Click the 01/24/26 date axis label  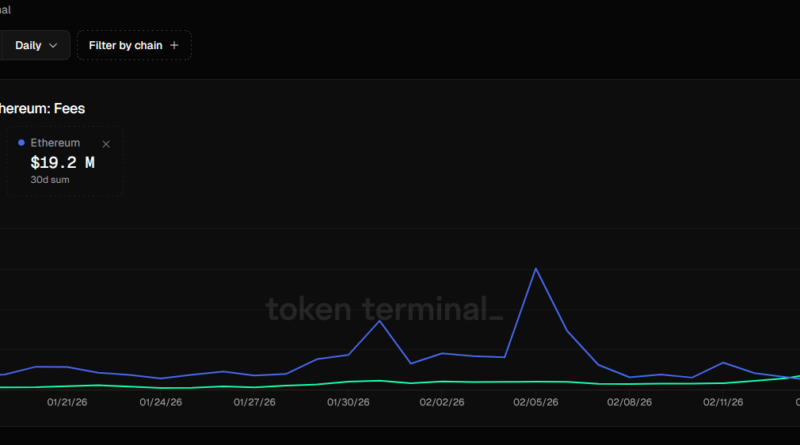[x=160, y=402]
